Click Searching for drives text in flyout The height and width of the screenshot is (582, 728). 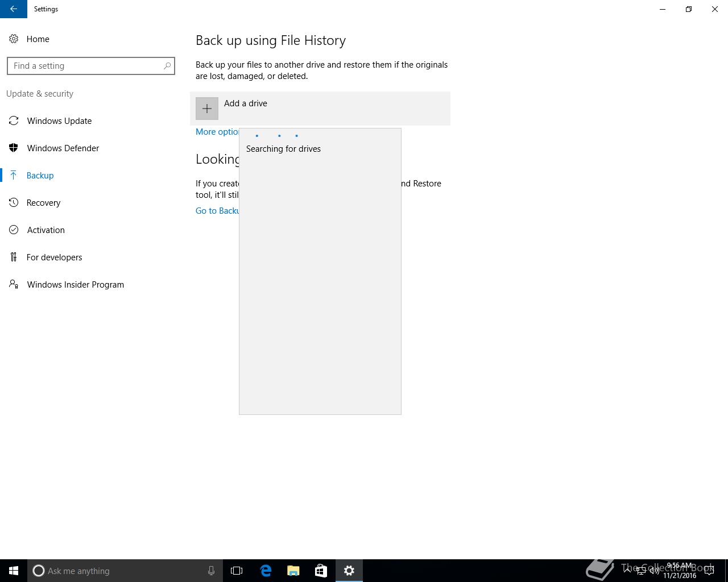pos(283,149)
